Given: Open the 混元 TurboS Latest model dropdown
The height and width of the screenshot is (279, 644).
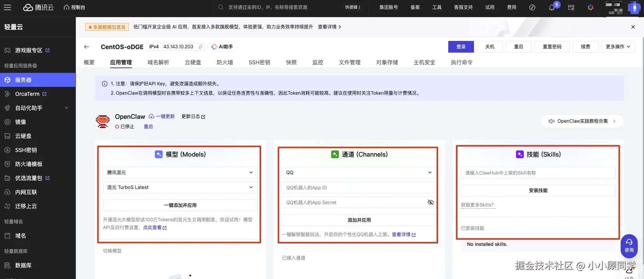Looking at the screenshot, I should [x=180, y=187].
